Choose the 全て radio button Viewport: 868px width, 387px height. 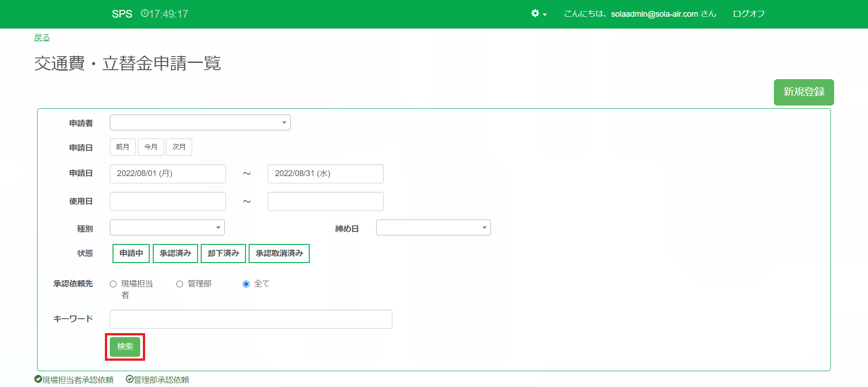pos(246,284)
